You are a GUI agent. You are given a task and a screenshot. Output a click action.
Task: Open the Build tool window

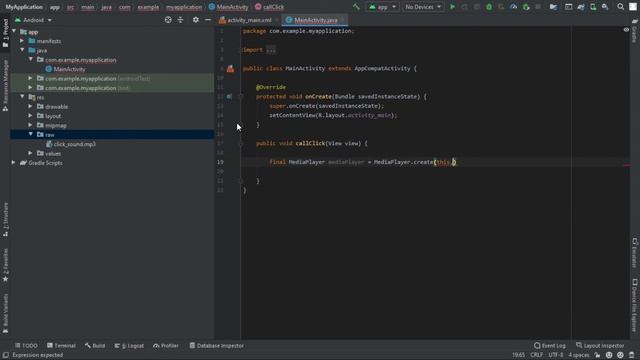(x=95, y=346)
